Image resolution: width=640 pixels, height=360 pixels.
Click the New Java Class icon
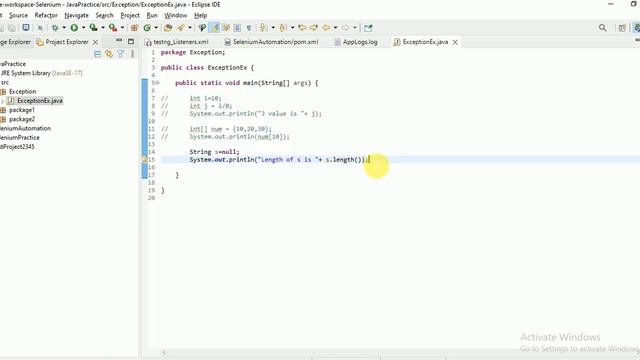point(147,28)
